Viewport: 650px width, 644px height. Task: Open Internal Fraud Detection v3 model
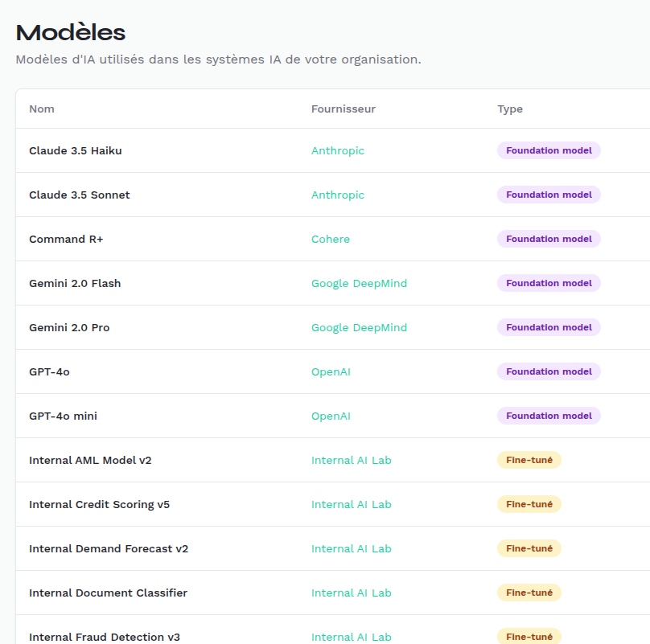(x=105, y=637)
